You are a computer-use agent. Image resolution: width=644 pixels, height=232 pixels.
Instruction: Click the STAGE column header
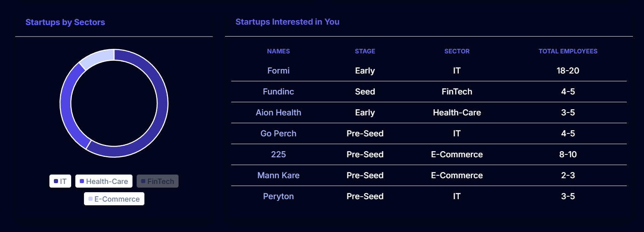(365, 51)
